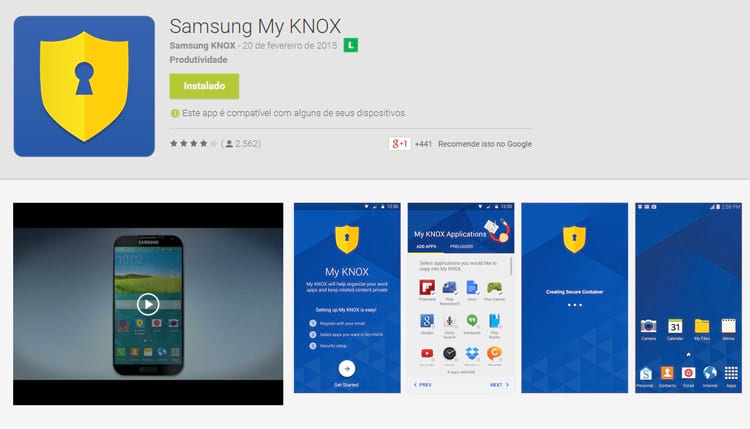The width and height of the screenshot is (750, 429).
Task: Click the compatibility info icon
Action: 175,113
